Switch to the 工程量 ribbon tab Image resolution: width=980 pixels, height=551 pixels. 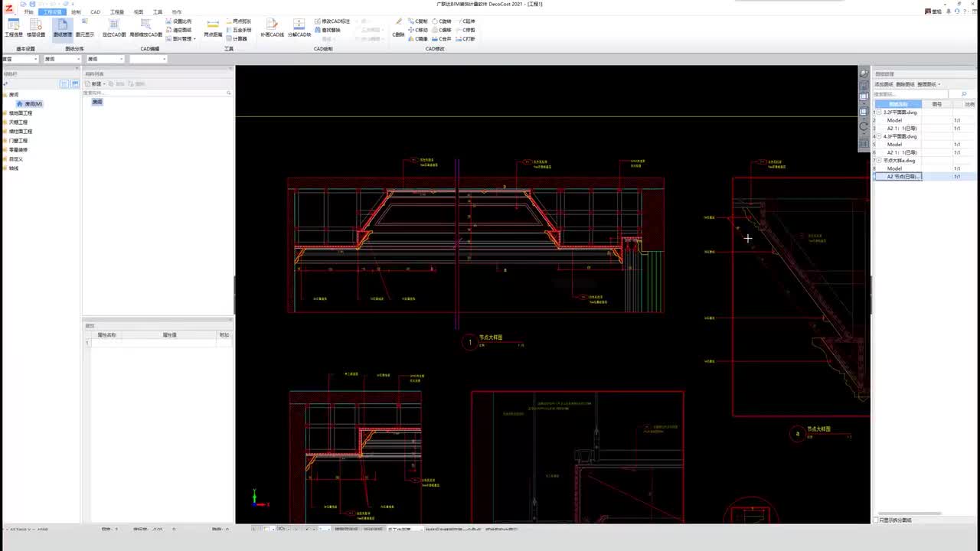click(116, 12)
